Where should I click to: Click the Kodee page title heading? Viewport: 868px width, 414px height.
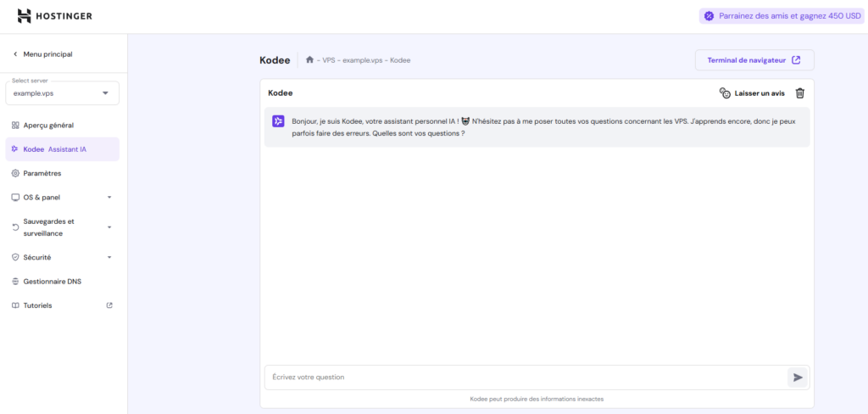[x=275, y=60]
